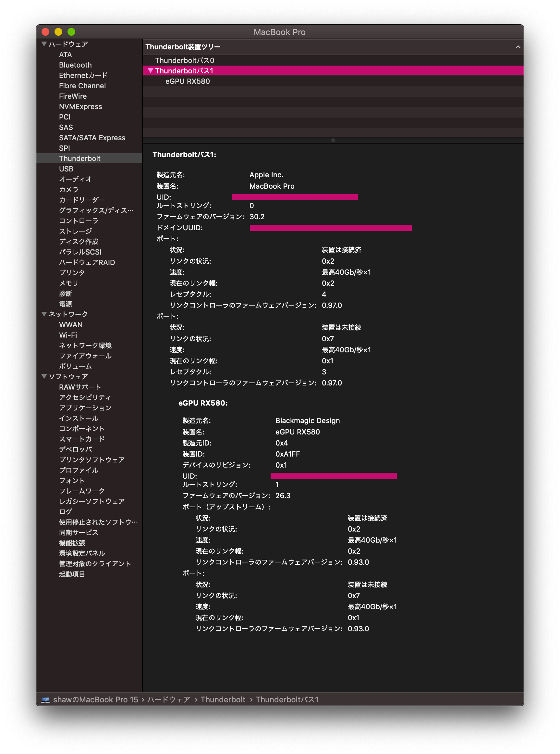The height and width of the screenshot is (754, 560).
Task: Select パラレルSCSI sidebar item
Action: pyautogui.click(x=80, y=252)
